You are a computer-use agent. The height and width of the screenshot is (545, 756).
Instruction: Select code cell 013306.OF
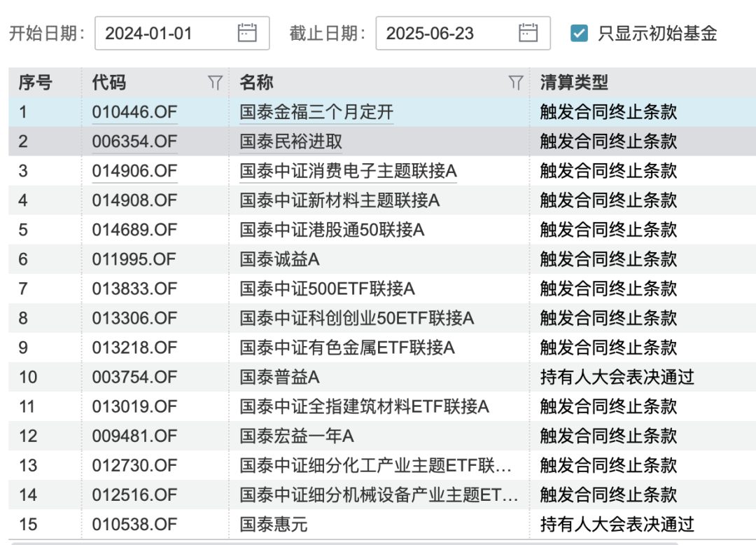[134, 318]
